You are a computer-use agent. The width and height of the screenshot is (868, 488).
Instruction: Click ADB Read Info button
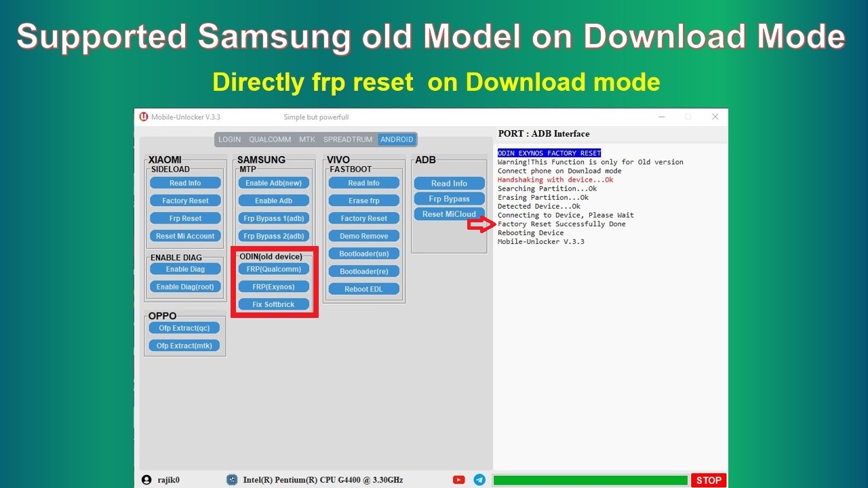coord(450,183)
